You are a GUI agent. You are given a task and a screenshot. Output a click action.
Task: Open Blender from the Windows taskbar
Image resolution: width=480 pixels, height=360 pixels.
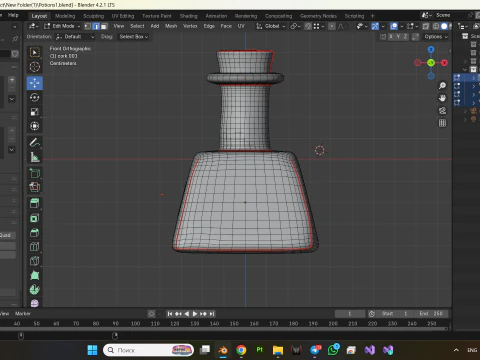coord(223,350)
